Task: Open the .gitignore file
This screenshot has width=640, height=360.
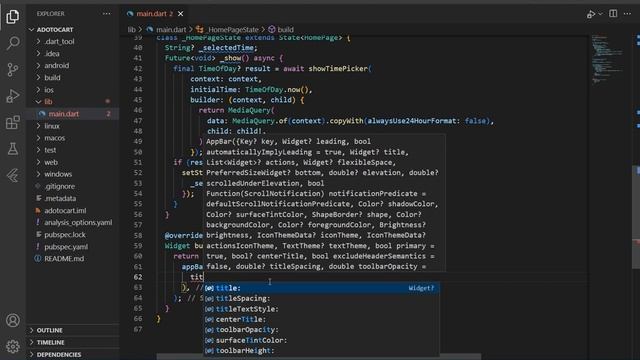Action: click(73, 186)
